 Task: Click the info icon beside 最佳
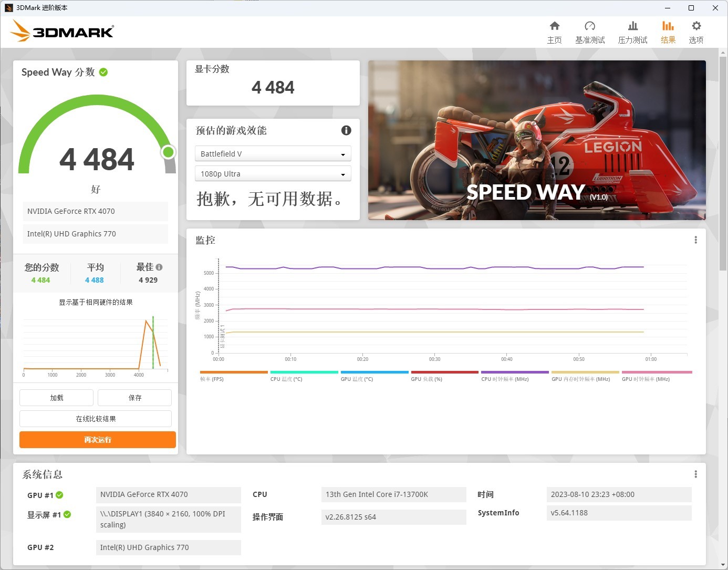159,267
